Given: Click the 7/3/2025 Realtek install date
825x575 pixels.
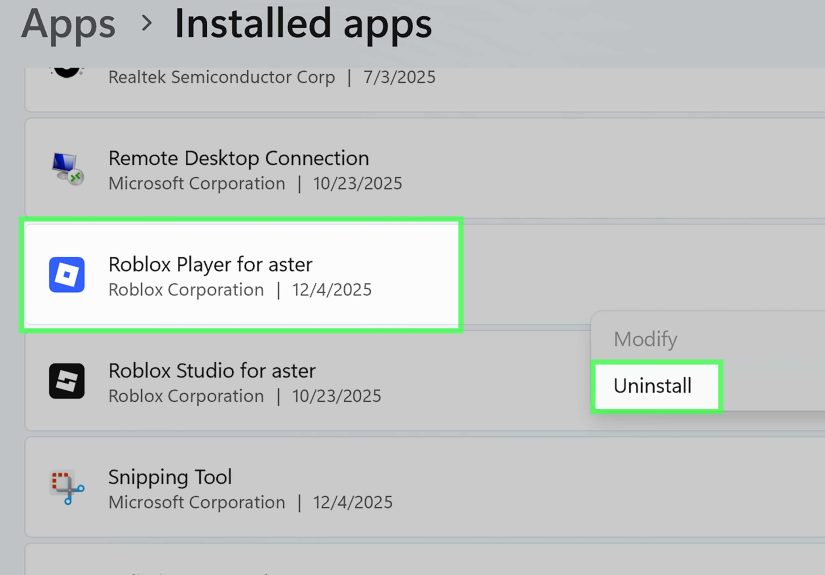Looking at the screenshot, I should click(399, 77).
